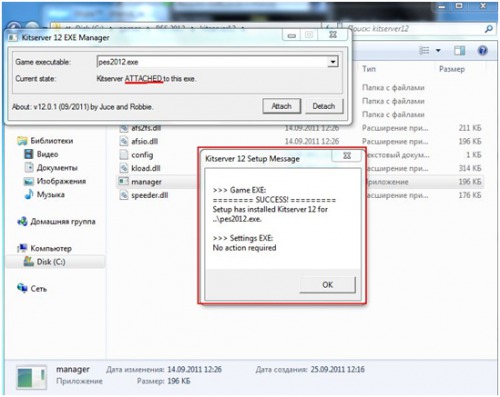This screenshot has height=397, width=500.
Task: Click the Библиотеки folder icon
Action: pyautogui.click(x=22, y=141)
